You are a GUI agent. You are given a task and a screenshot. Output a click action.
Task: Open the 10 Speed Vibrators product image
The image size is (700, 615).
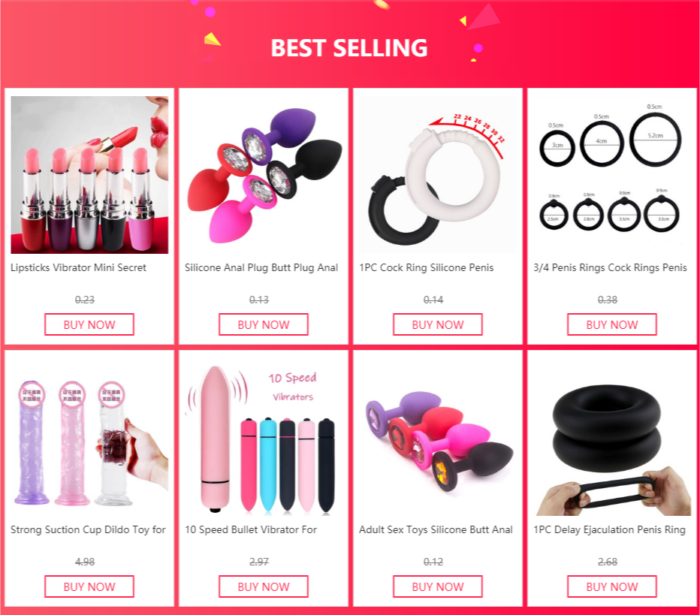264,437
